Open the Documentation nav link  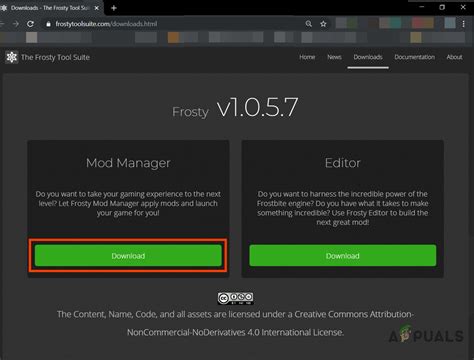click(x=415, y=57)
